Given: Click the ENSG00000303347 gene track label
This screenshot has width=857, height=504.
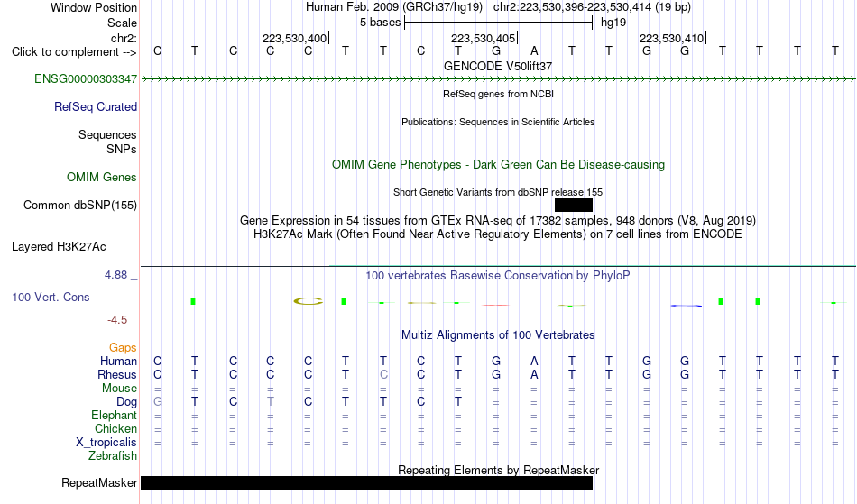Looking at the screenshot, I should coord(86,79).
